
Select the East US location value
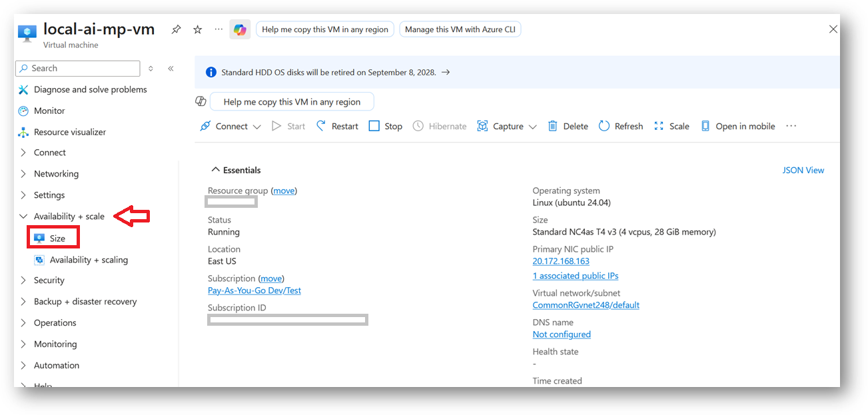pyautogui.click(x=222, y=261)
